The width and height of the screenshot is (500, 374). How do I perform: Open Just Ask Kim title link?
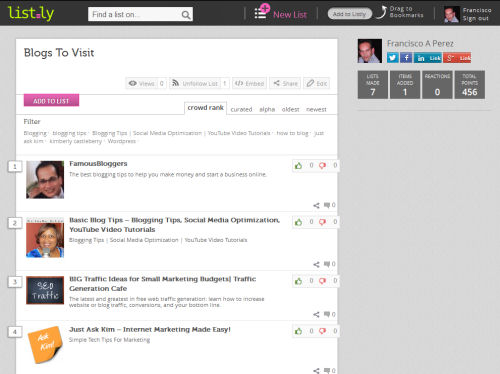150,329
